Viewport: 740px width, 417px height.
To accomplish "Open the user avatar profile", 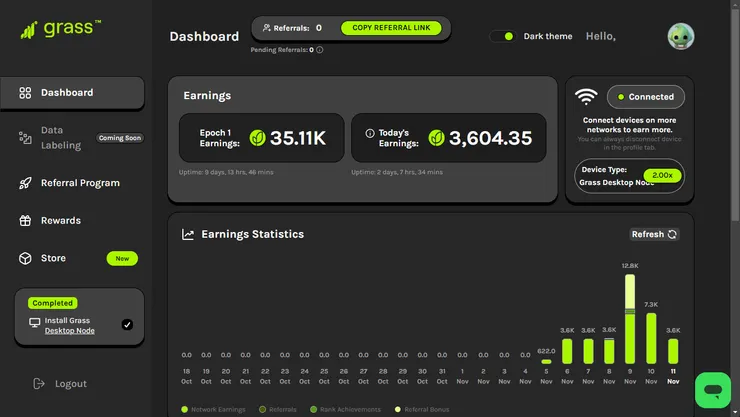I will click(x=681, y=36).
